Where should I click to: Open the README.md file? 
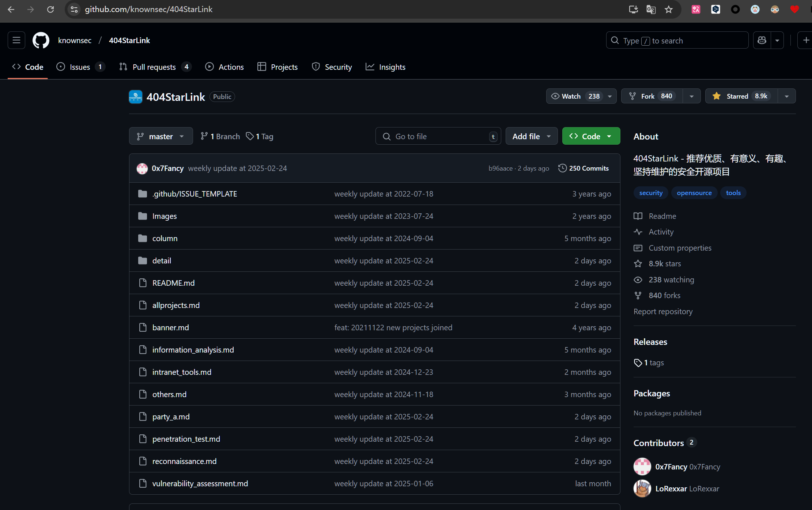coord(173,283)
